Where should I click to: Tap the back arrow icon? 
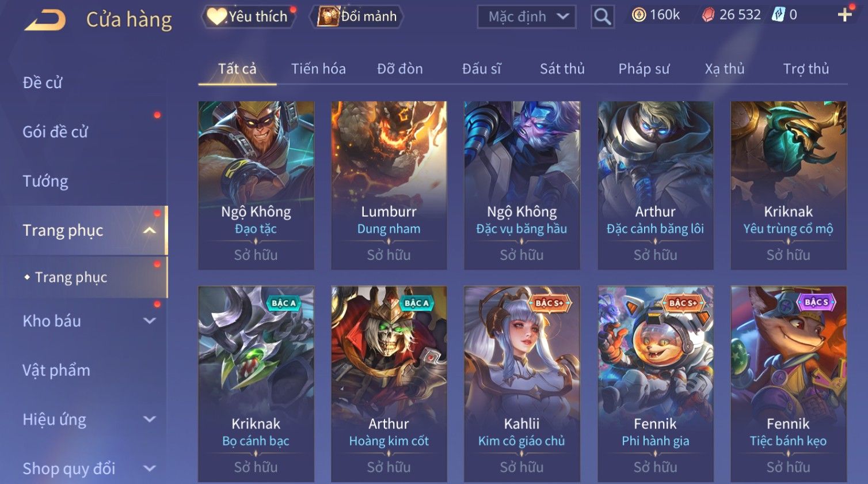click(x=45, y=20)
